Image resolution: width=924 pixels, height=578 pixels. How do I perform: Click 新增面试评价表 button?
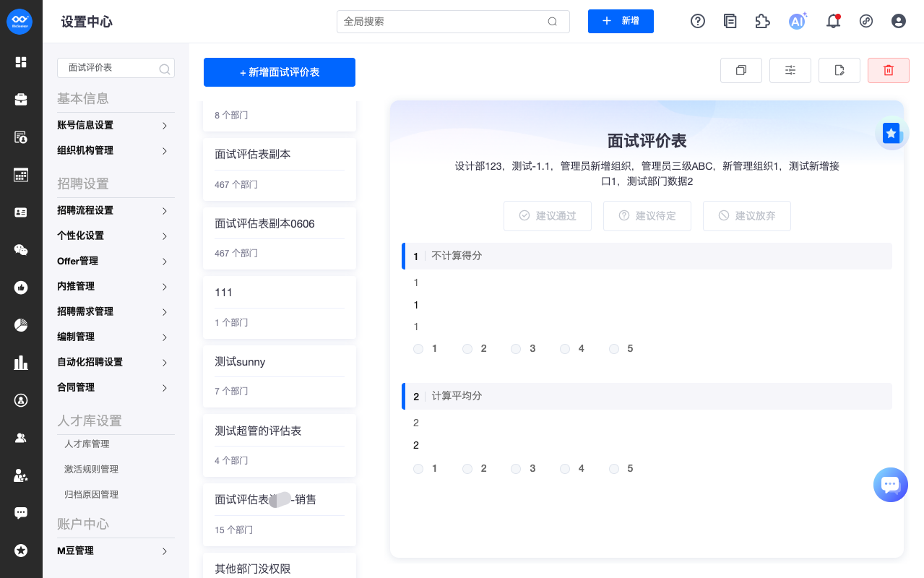point(280,72)
